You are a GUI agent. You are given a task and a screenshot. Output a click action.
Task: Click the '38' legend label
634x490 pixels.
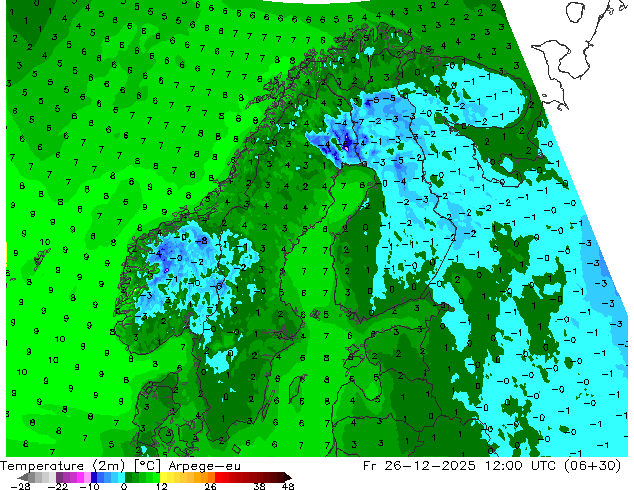(260, 486)
